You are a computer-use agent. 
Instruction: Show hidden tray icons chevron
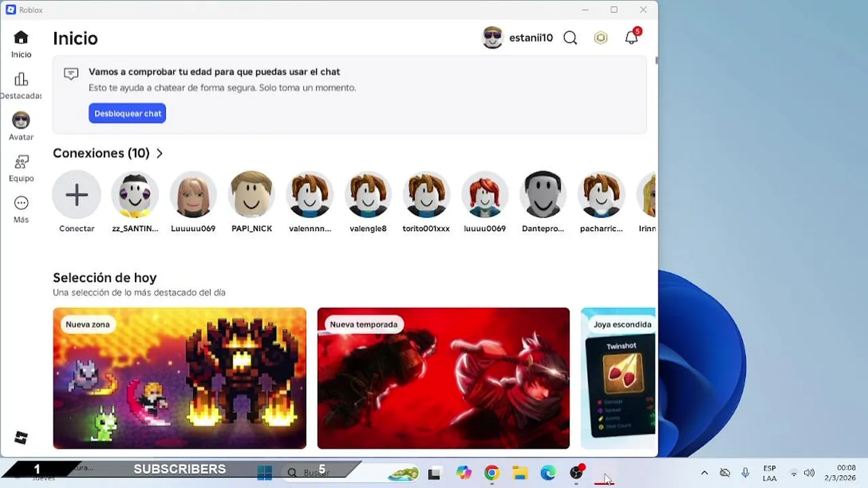[x=704, y=473]
